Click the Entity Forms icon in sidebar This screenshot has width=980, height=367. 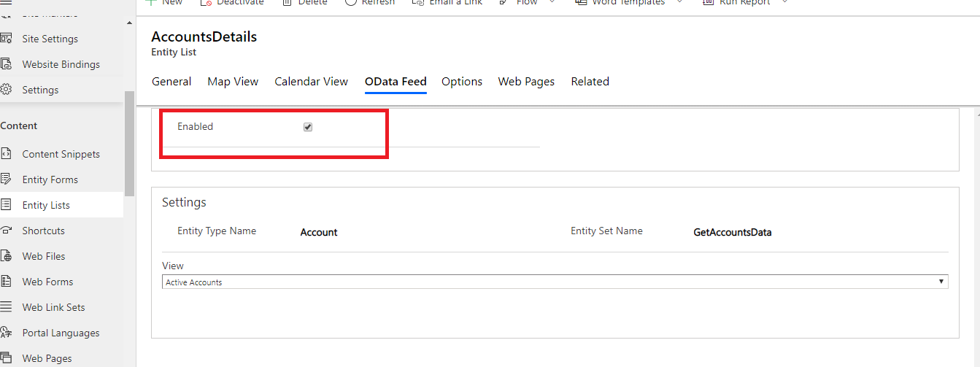coord(7,179)
